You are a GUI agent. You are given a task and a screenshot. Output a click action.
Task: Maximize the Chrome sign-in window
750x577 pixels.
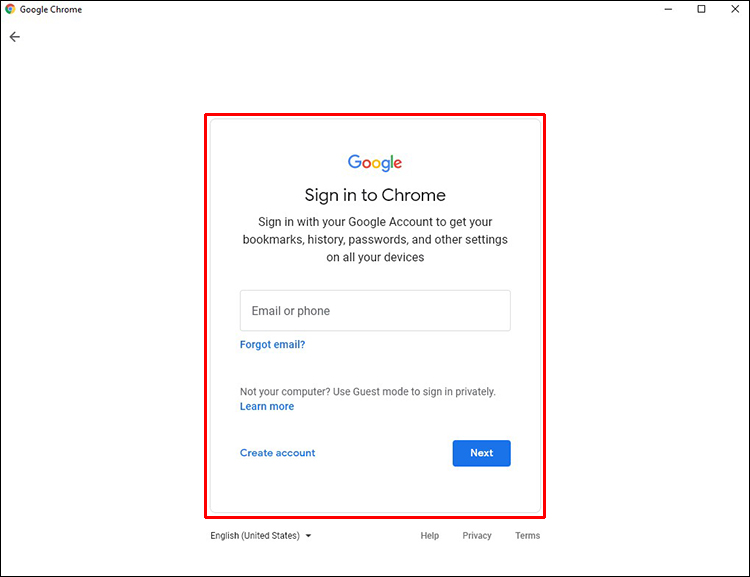coord(701,9)
